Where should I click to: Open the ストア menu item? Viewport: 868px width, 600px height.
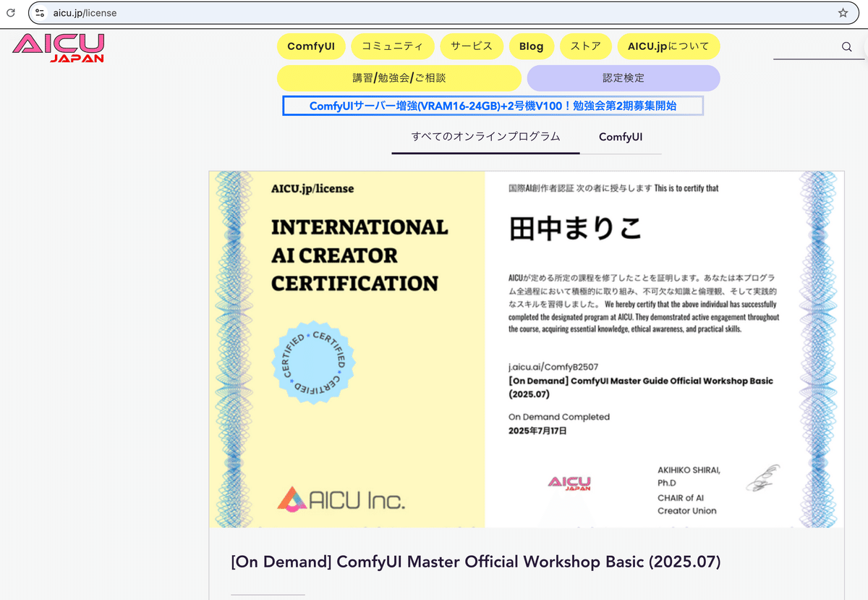585,46
